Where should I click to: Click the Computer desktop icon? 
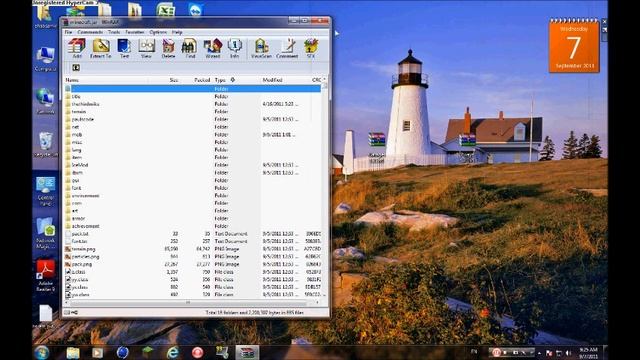pos(45,59)
